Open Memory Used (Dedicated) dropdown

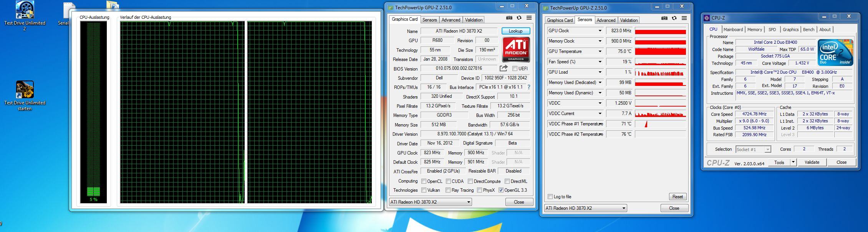(x=600, y=82)
